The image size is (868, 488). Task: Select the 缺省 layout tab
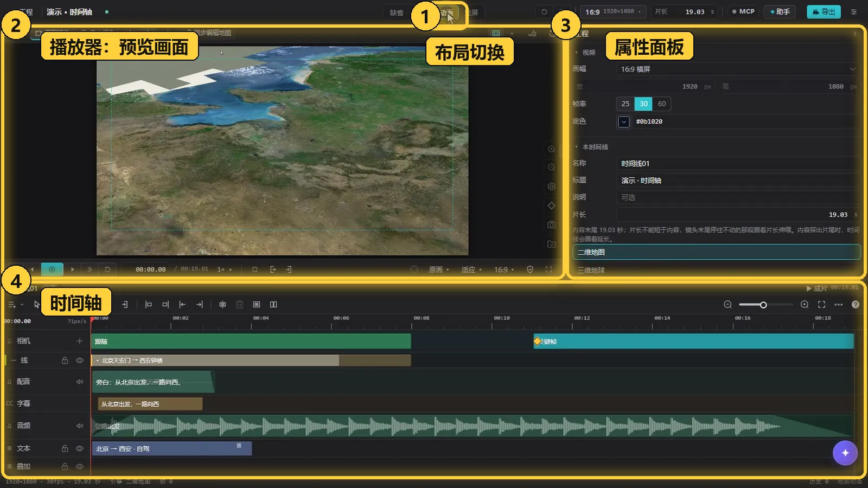coord(397,12)
